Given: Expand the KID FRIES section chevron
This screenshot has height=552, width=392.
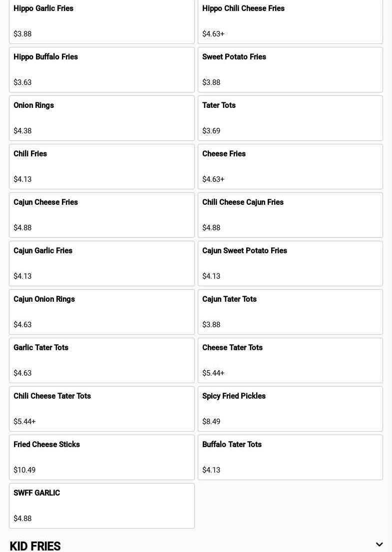Looking at the screenshot, I should tap(379, 545).
